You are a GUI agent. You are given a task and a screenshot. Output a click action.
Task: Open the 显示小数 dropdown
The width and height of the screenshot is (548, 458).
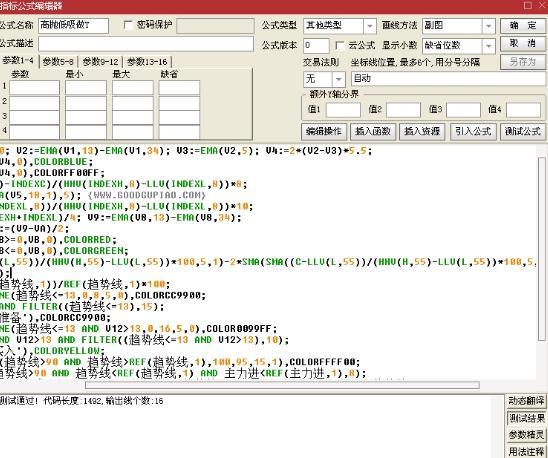(489, 45)
